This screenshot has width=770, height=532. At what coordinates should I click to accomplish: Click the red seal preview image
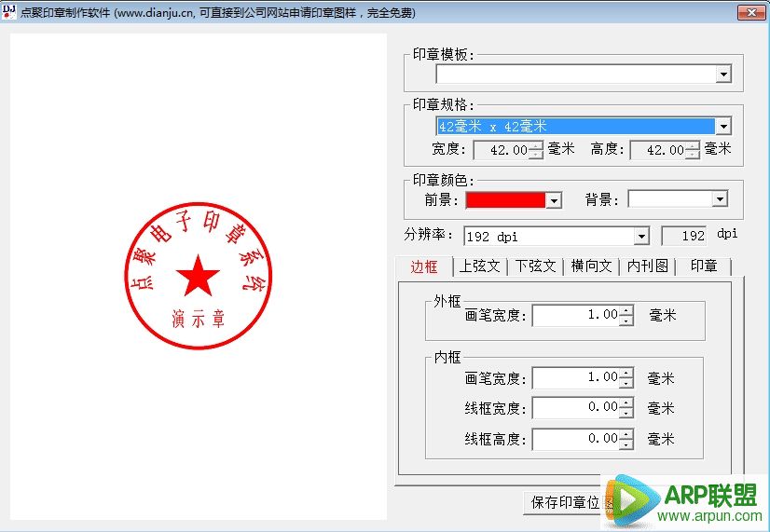pos(198,276)
